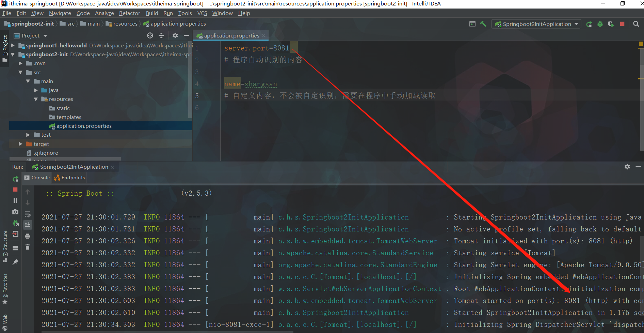Switch to the Endpoints tab
This screenshot has height=333, width=644.
coord(69,178)
